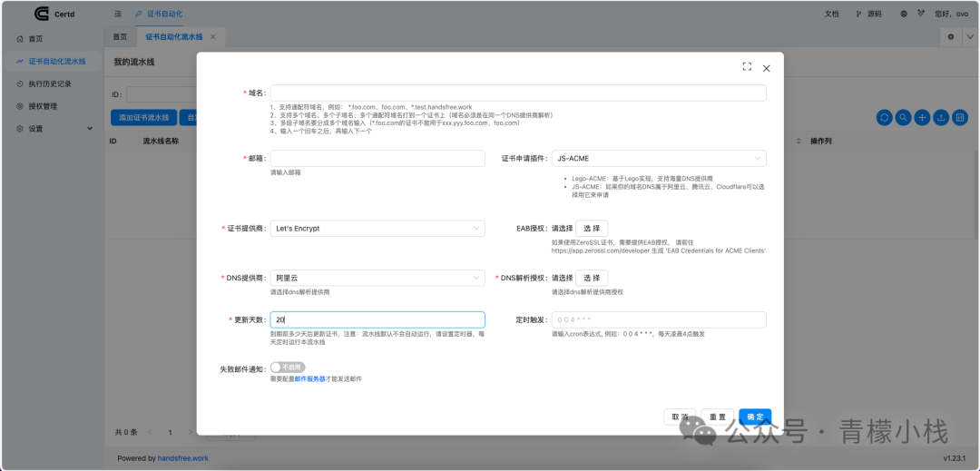This screenshot has height=471, width=980.
Task: Click 选择 button for DNS解析授权
Action: [x=592, y=278]
